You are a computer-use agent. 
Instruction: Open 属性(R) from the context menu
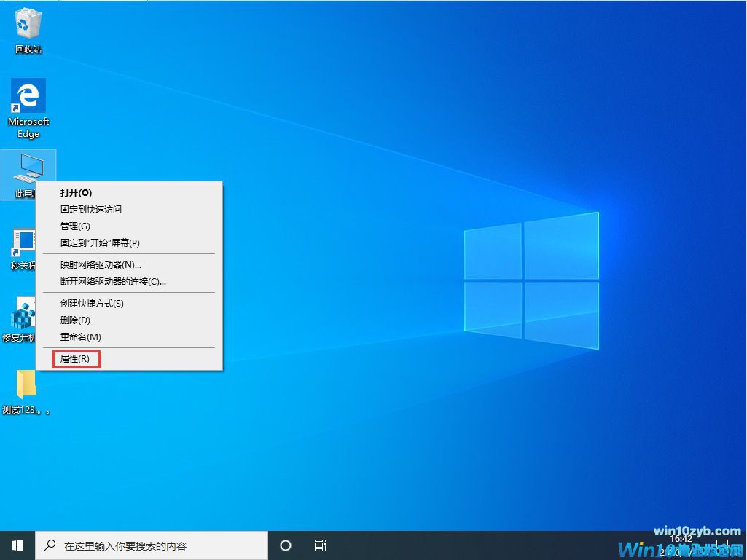tap(75, 359)
